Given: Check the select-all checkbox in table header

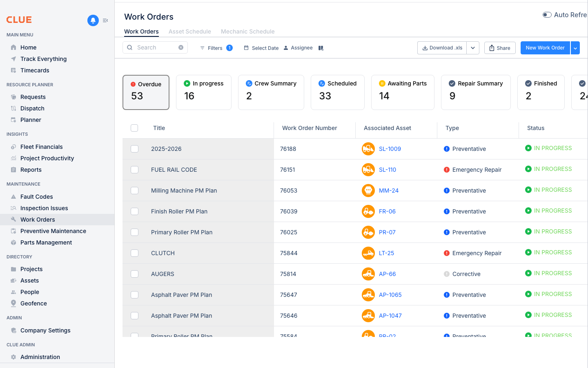Looking at the screenshot, I should [134, 128].
